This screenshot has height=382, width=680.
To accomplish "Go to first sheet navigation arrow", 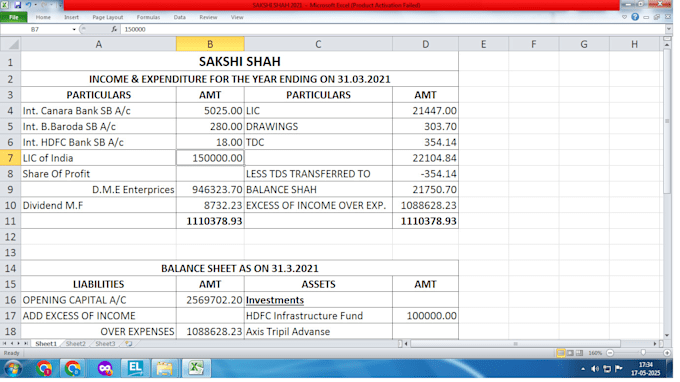I will tap(4, 344).
